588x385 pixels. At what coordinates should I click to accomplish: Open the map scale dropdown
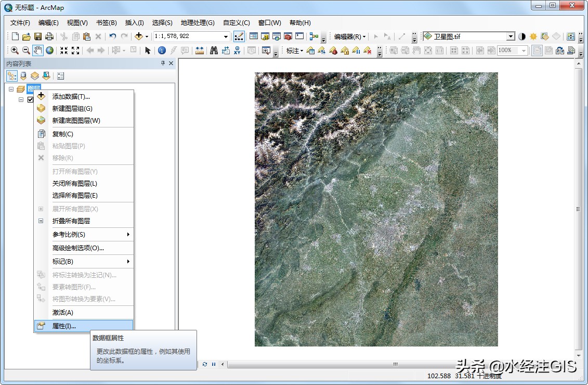point(226,36)
